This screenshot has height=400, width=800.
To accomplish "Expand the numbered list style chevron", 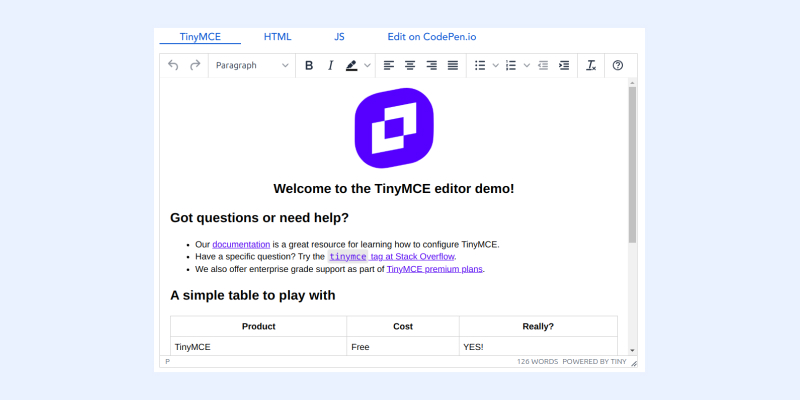I will [x=526, y=65].
